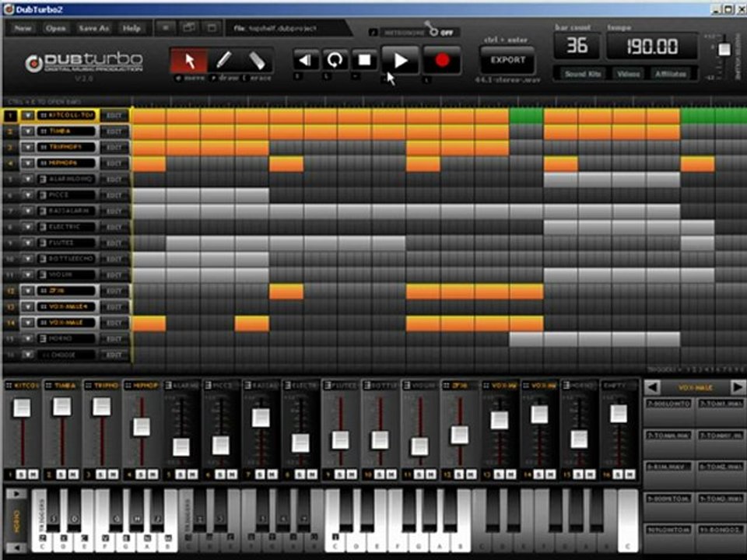The image size is (747, 560).
Task: Click Save As in the menu
Action: point(94,29)
